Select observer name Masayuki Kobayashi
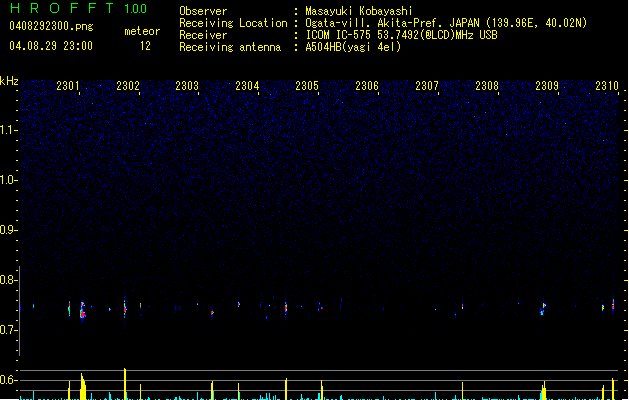The image size is (629, 400). [359, 11]
